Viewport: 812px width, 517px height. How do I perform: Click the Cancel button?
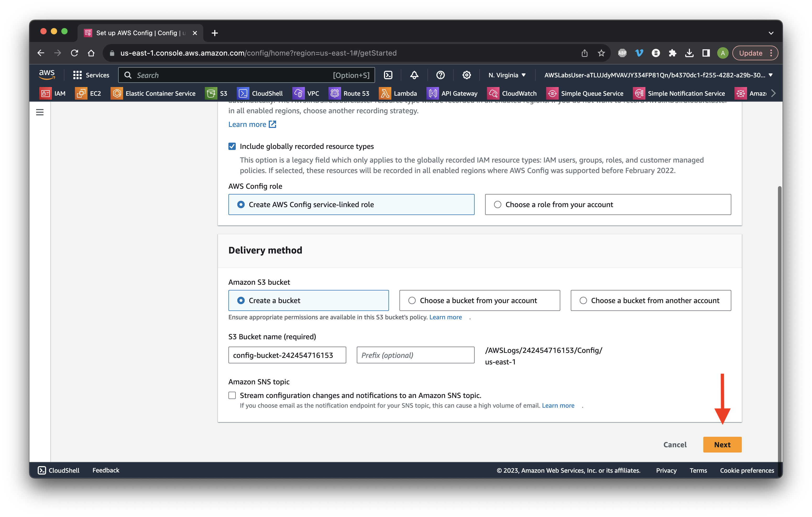pos(675,444)
